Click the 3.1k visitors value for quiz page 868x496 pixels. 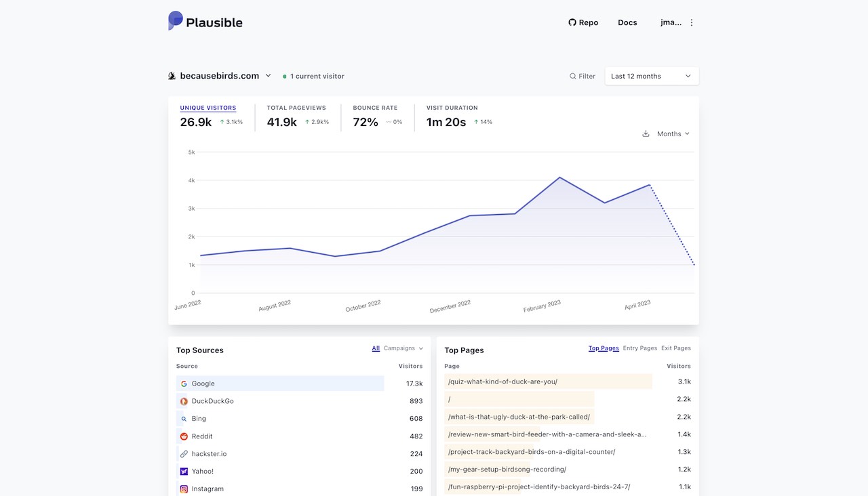tap(684, 381)
